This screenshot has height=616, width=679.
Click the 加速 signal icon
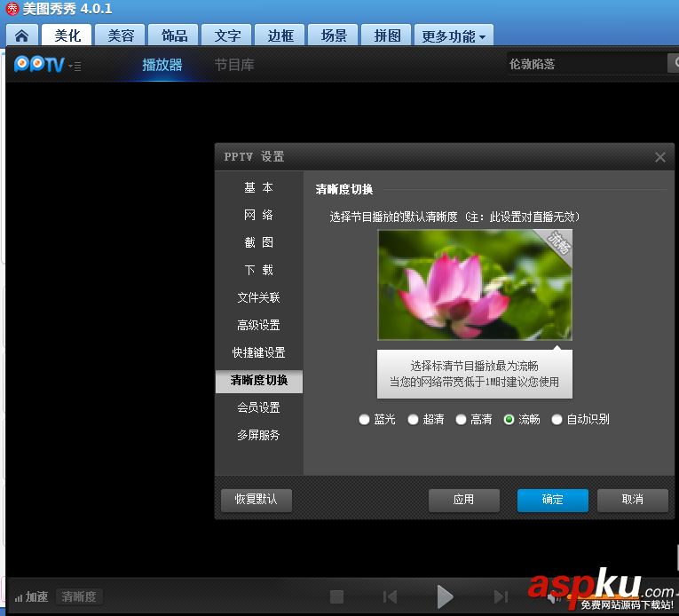(x=18, y=598)
